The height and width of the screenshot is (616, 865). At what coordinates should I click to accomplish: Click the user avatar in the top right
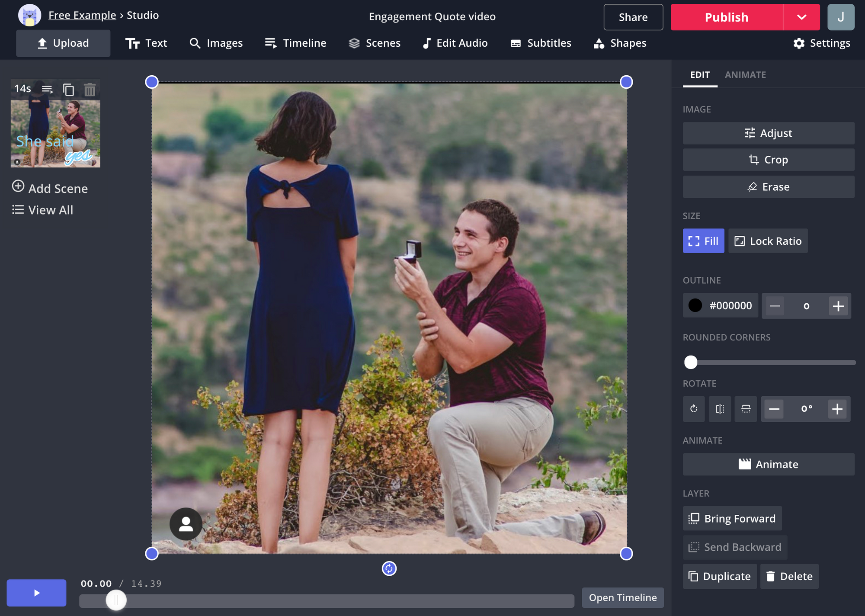[x=840, y=17]
